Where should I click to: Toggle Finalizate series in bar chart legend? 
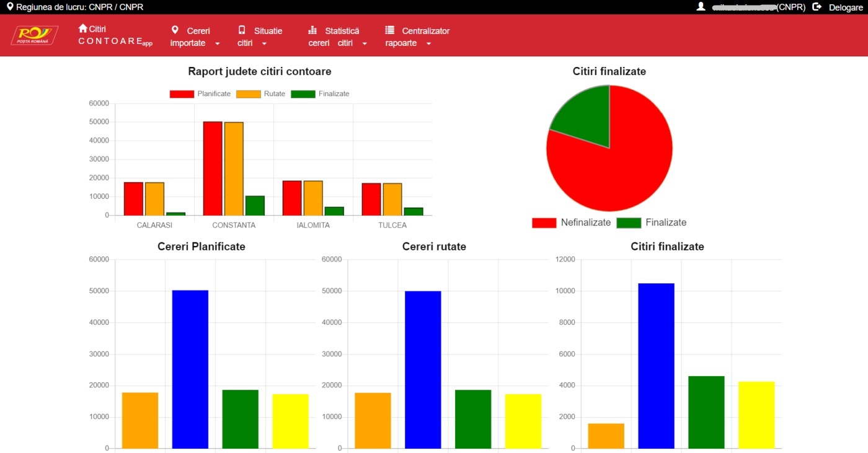pyautogui.click(x=303, y=94)
